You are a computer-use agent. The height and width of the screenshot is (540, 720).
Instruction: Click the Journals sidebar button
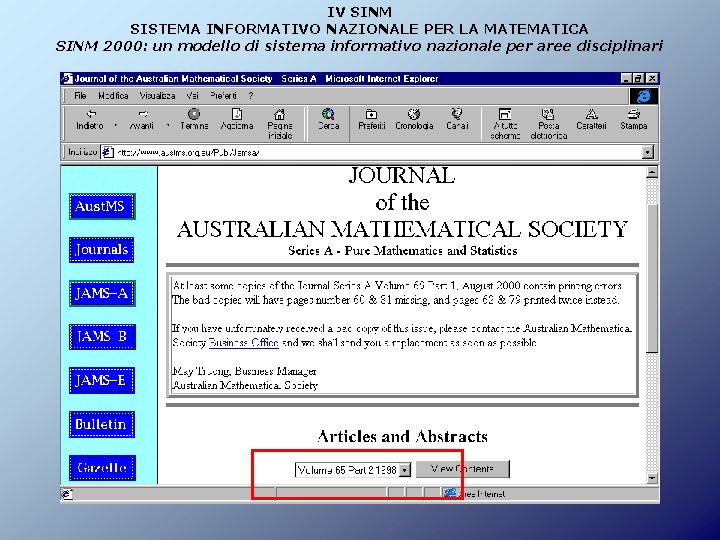coord(101,250)
